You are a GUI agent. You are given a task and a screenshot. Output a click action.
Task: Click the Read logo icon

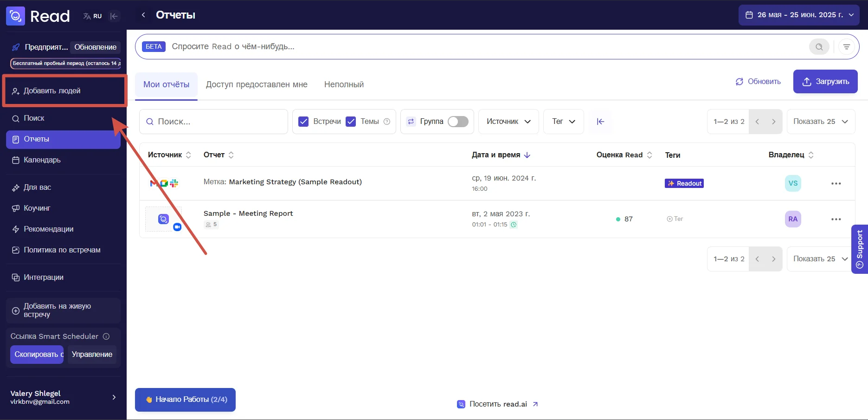click(x=15, y=16)
